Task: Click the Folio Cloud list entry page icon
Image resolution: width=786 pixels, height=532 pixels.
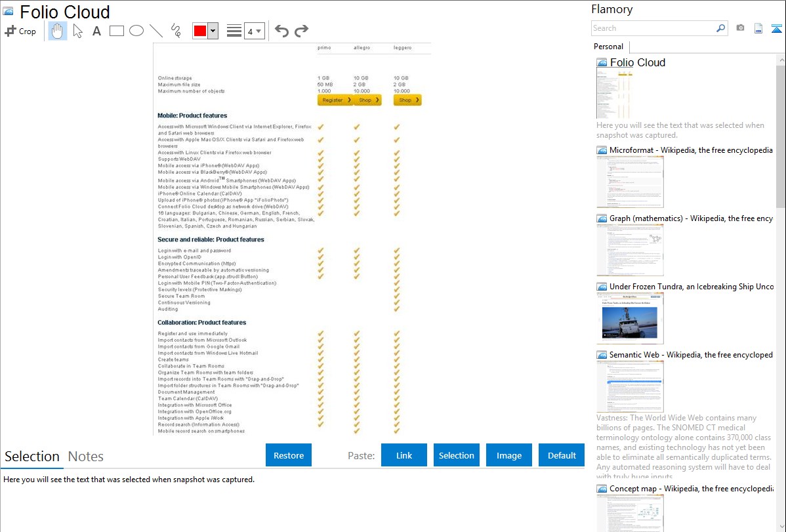Action: click(x=602, y=63)
